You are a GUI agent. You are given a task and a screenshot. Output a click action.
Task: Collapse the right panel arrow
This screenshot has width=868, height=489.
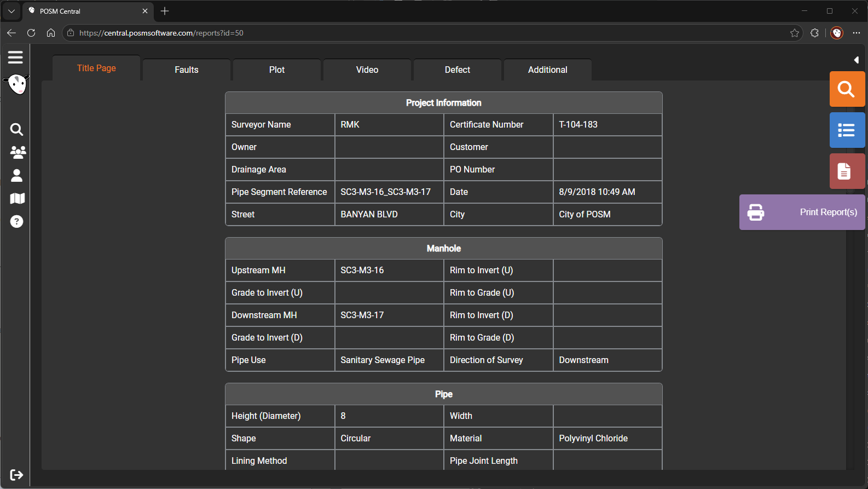(x=856, y=60)
